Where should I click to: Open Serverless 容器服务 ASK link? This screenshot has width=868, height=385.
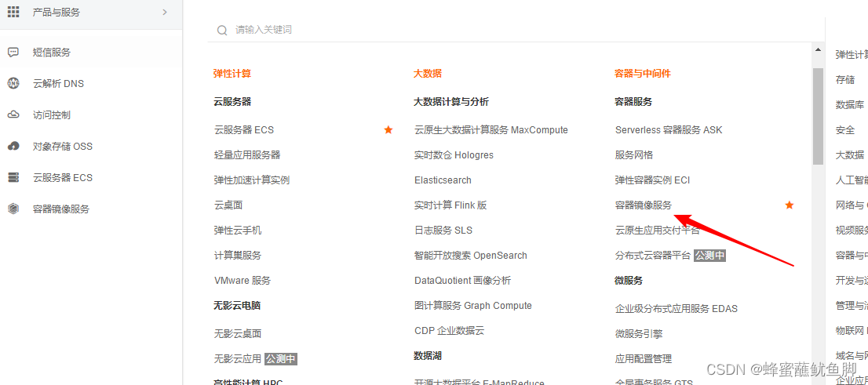click(x=669, y=130)
